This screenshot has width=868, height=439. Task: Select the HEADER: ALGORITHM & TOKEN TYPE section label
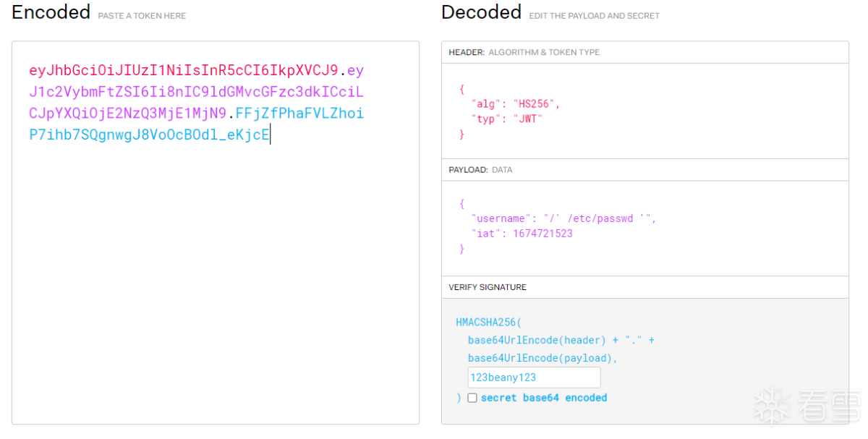(x=524, y=53)
